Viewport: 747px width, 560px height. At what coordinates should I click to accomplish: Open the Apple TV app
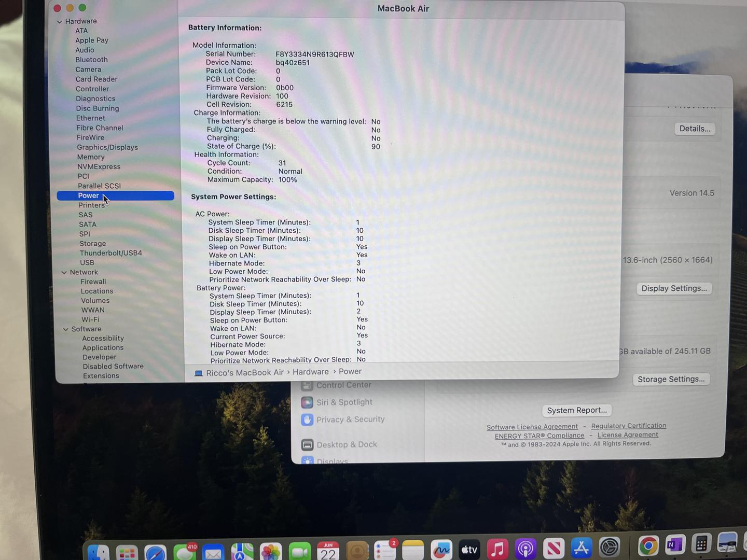coord(469,549)
